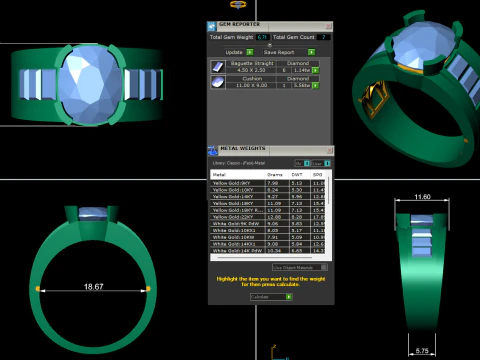Click grams value 7.98 for Yellow Gold 9KY

[x=273, y=183]
